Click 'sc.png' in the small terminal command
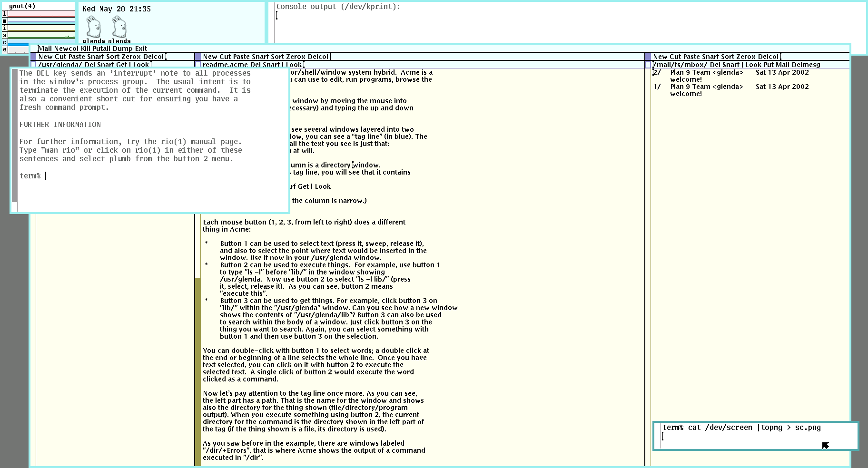This screenshot has width=868, height=468. [x=808, y=428]
